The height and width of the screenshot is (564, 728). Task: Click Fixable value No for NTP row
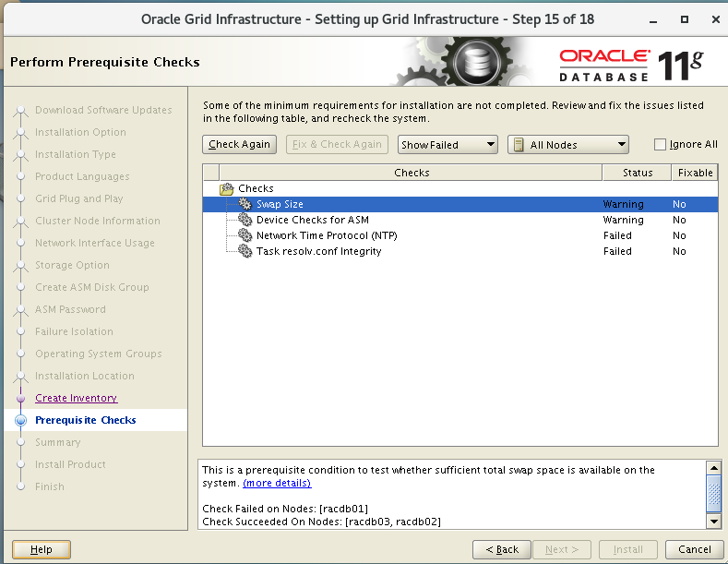[x=679, y=235]
